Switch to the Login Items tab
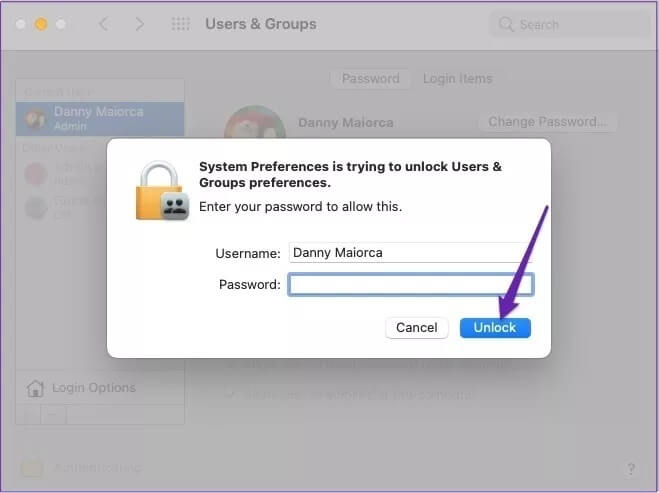 coord(457,79)
